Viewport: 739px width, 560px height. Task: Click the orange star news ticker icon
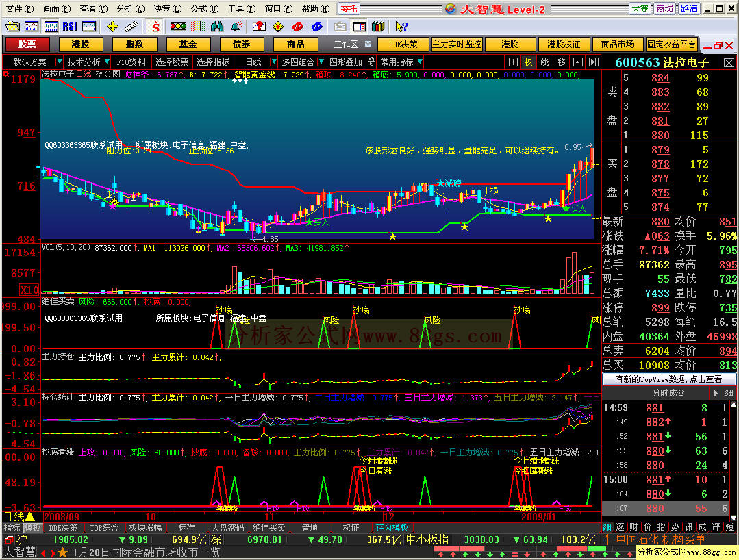tap(62, 552)
